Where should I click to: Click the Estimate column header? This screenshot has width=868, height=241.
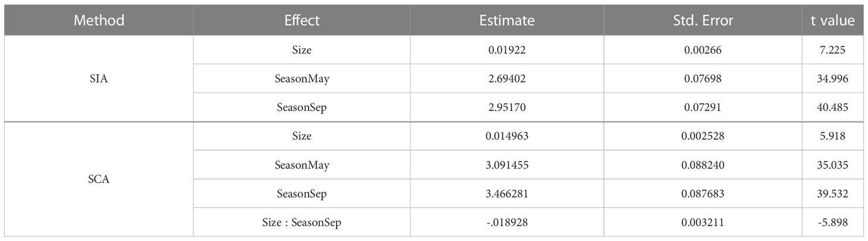(x=507, y=20)
